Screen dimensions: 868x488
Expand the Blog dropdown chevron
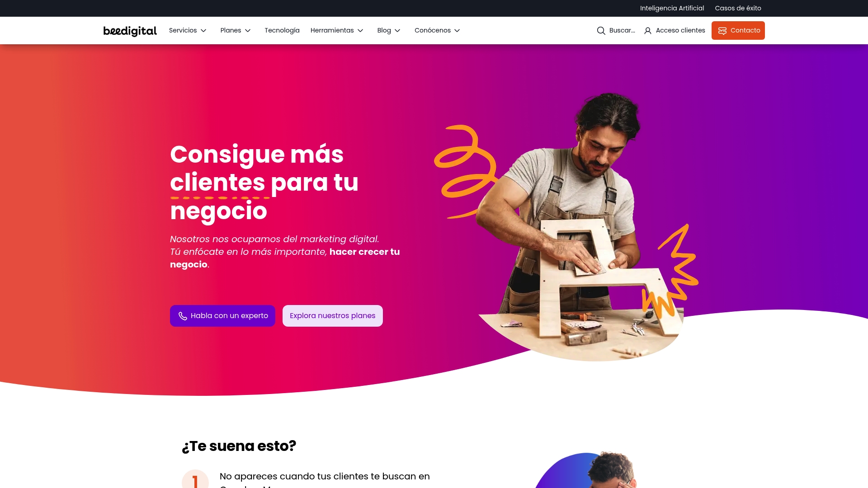coord(397,31)
